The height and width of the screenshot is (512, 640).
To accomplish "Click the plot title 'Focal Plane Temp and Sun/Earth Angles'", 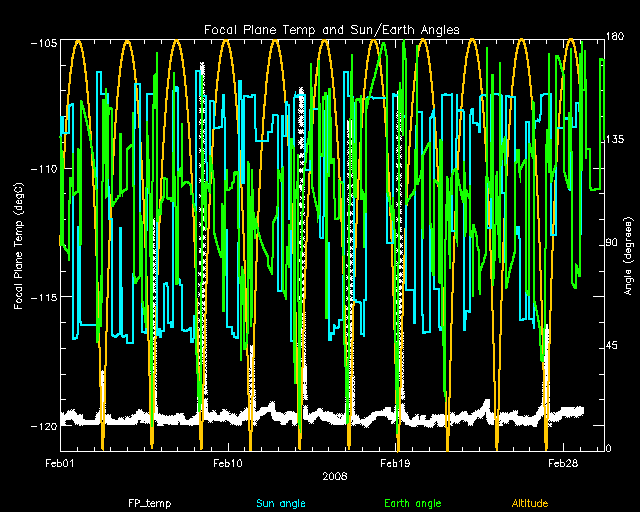I will (x=331, y=30).
